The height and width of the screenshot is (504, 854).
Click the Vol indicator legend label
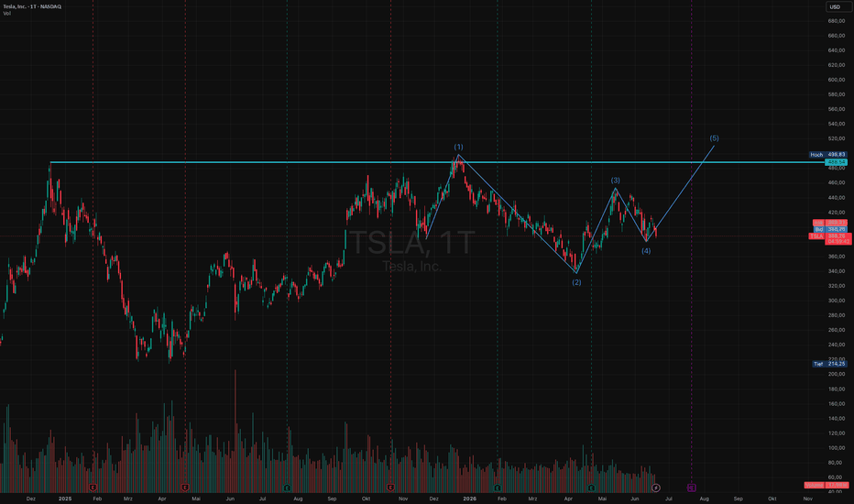tap(6, 14)
